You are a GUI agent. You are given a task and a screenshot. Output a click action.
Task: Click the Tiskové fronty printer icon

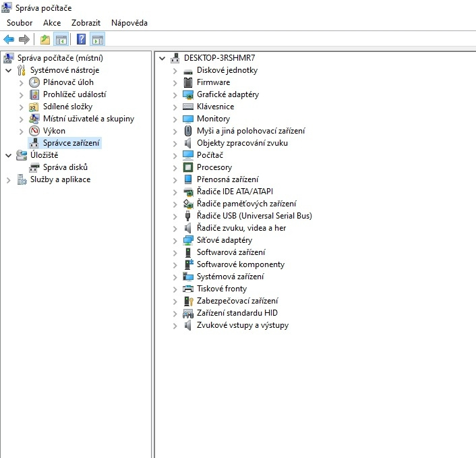pos(188,289)
